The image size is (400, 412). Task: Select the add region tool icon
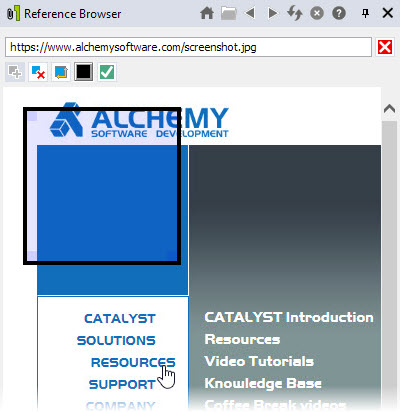click(x=15, y=72)
